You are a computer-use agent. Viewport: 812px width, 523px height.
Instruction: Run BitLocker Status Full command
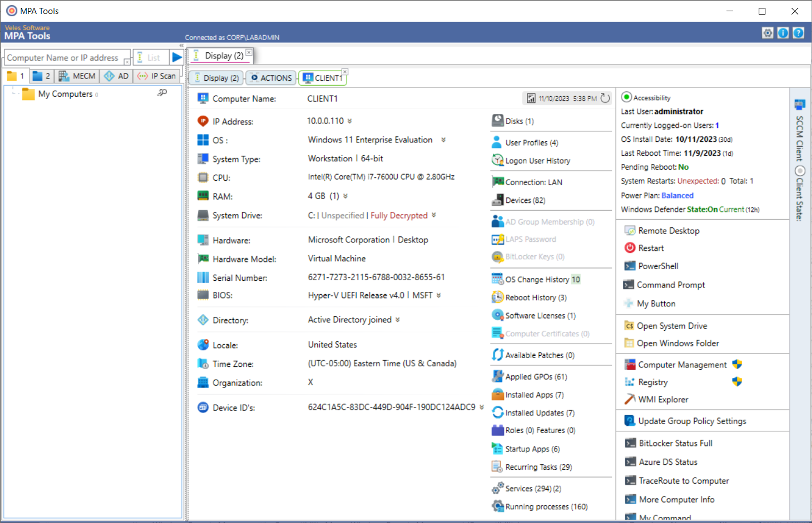669,443
